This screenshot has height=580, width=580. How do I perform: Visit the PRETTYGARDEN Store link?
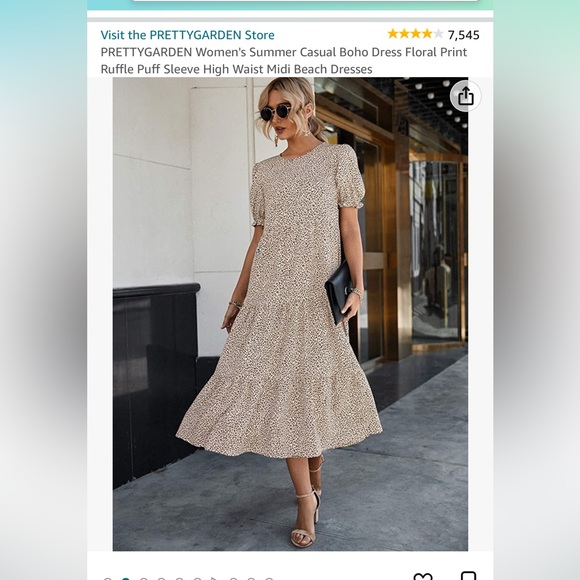tap(188, 35)
